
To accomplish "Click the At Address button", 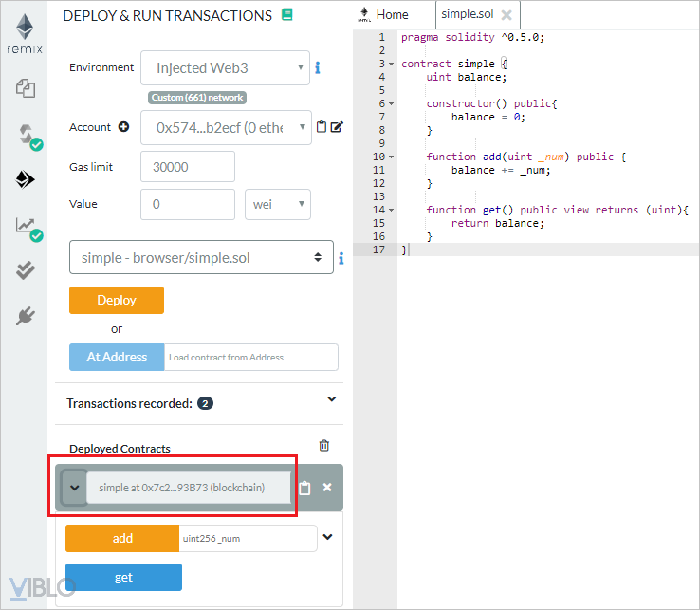I will click(117, 357).
